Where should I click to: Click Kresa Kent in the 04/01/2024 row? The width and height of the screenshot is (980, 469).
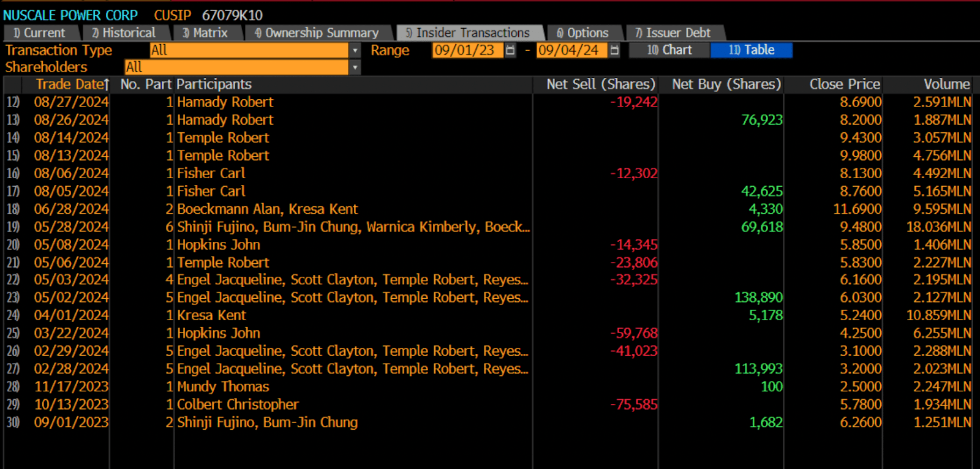(211, 315)
